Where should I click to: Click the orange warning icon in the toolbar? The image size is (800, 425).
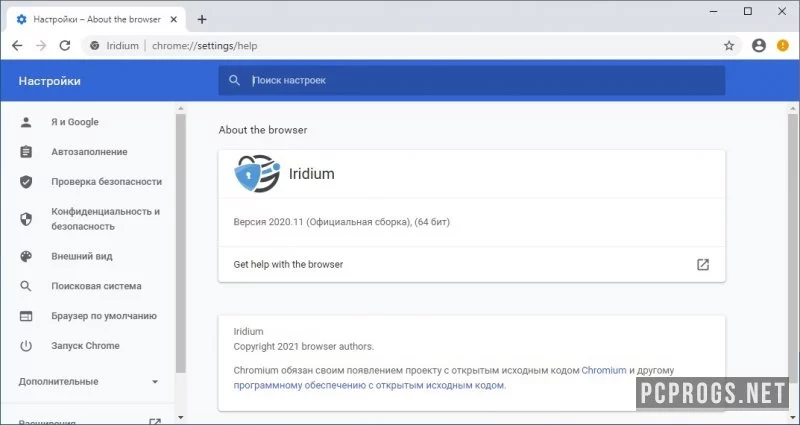(x=783, y=46)
